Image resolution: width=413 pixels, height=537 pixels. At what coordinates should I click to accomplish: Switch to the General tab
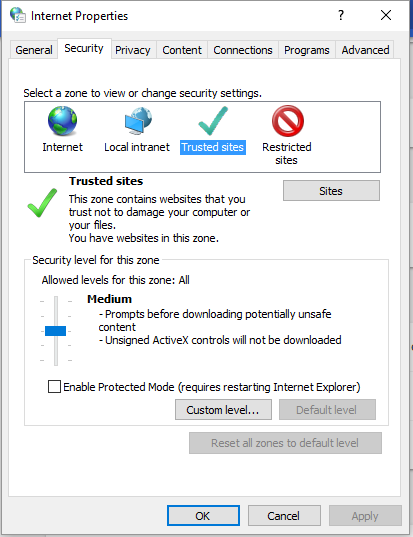(34, 50)
